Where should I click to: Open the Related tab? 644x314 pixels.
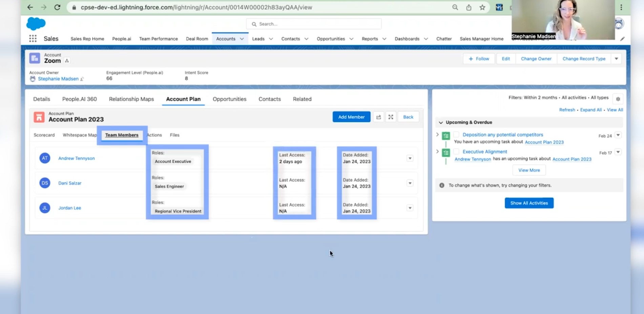tap(302, 99)
